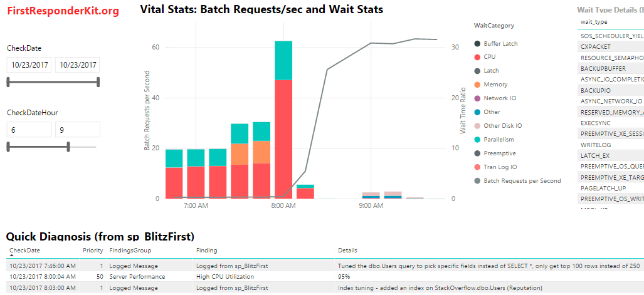Select the Parallelism legend teal dot
This screenshot has width=644, height=295.
click(477, 140)
